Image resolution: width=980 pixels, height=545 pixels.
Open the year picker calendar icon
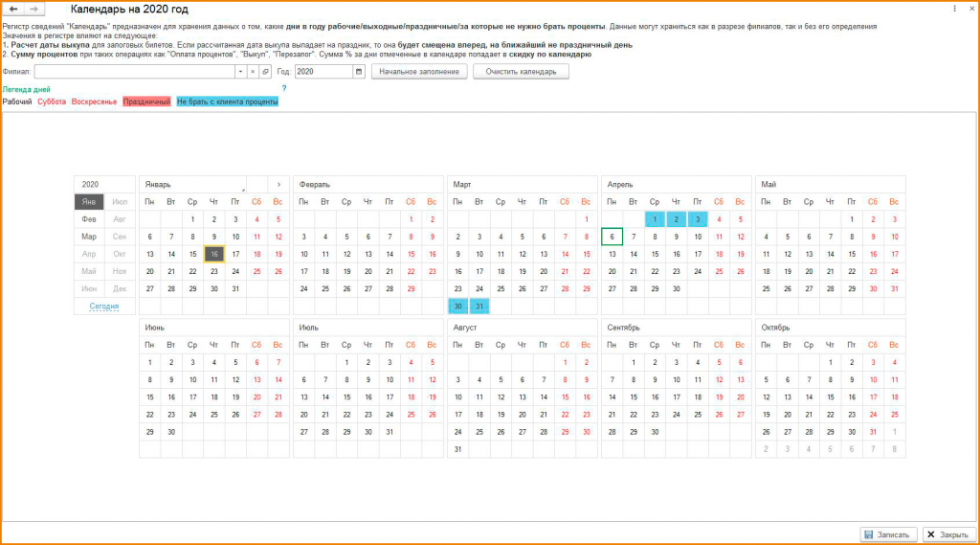coord(359,71)
